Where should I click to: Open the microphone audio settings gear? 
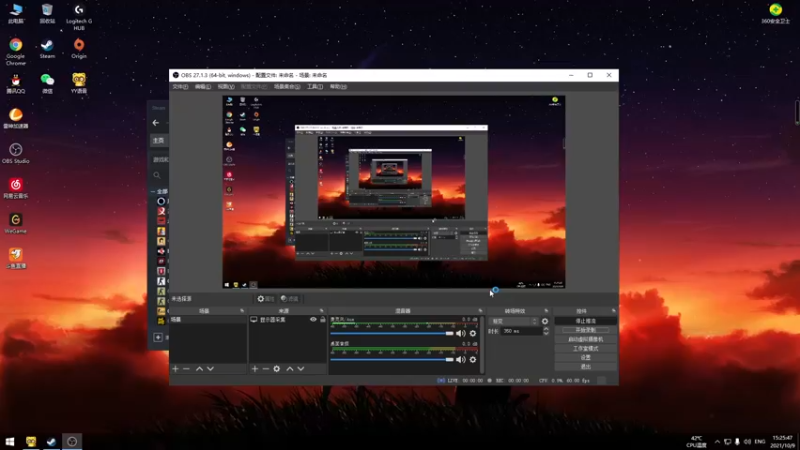(473, 333)
